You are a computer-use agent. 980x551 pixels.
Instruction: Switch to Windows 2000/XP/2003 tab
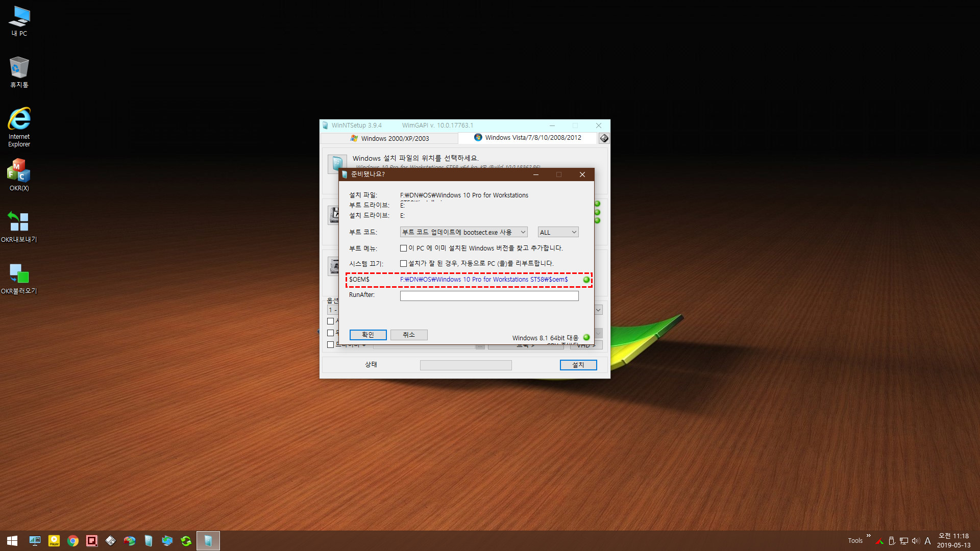point(389,138)
